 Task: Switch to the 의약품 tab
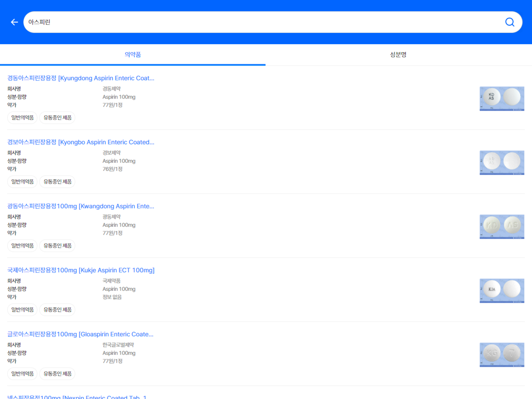pyautogui.click(x=133, y=55)
